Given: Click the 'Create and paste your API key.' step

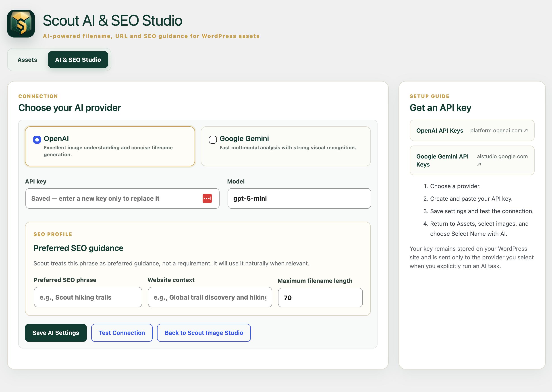Looking at the screenshot, I should 471,199.
